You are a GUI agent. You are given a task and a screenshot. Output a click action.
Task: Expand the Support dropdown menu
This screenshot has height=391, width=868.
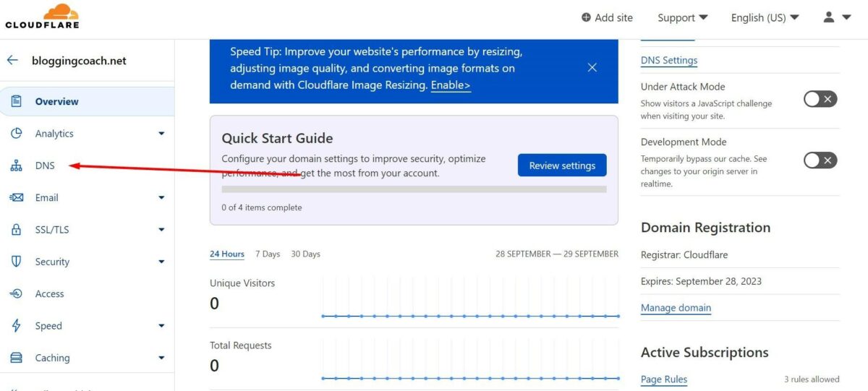coord(682,17)
